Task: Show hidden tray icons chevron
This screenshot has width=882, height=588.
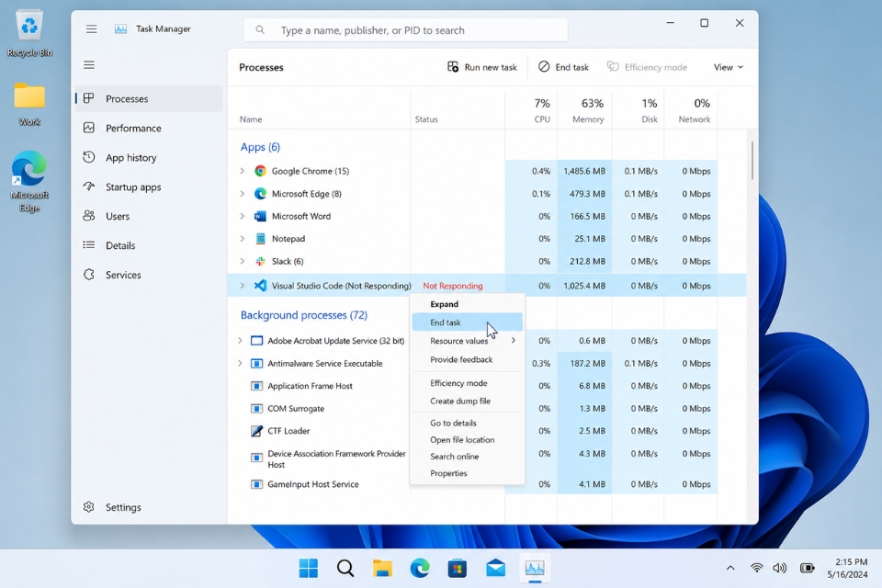Action: click(x=730, y=568)
